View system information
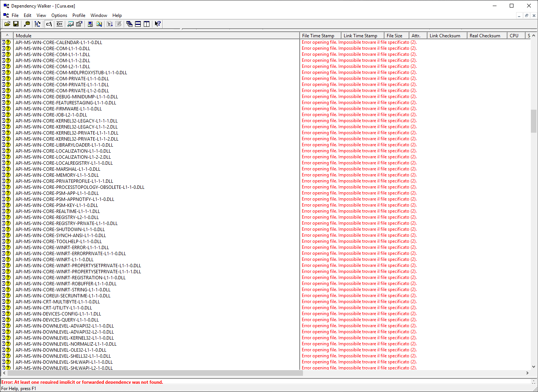The width and height of the screenshot is (538, 392). pos(90,24)
